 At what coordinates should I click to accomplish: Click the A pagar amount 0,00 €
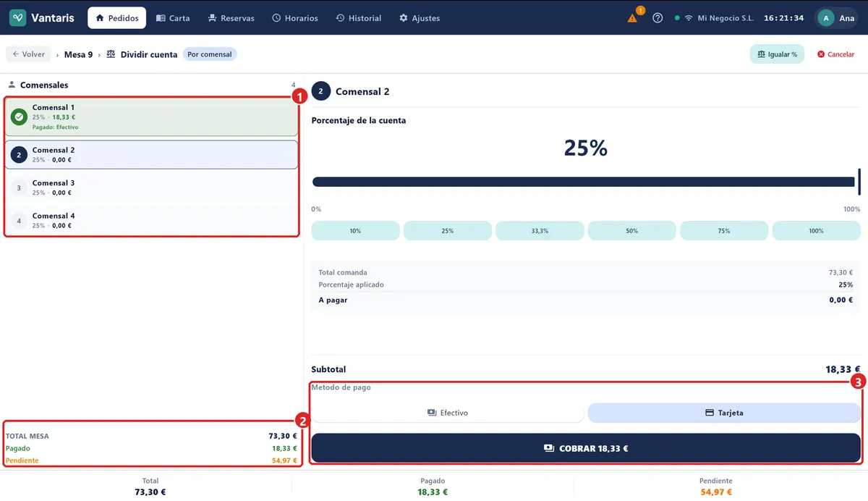841,300
